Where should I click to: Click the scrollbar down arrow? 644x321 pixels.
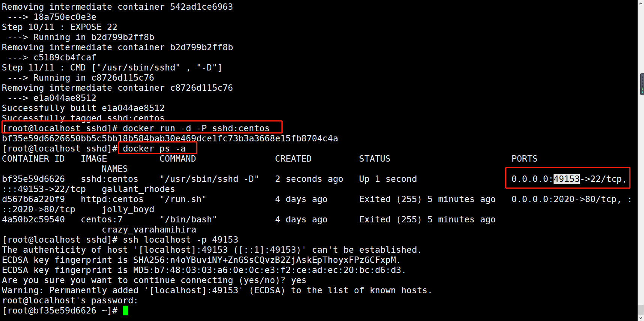pyautogui.click(x=641, y=318)
